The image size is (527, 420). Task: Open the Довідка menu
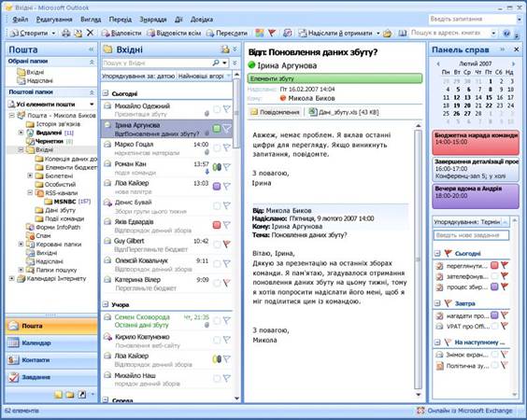coord(202,20)
